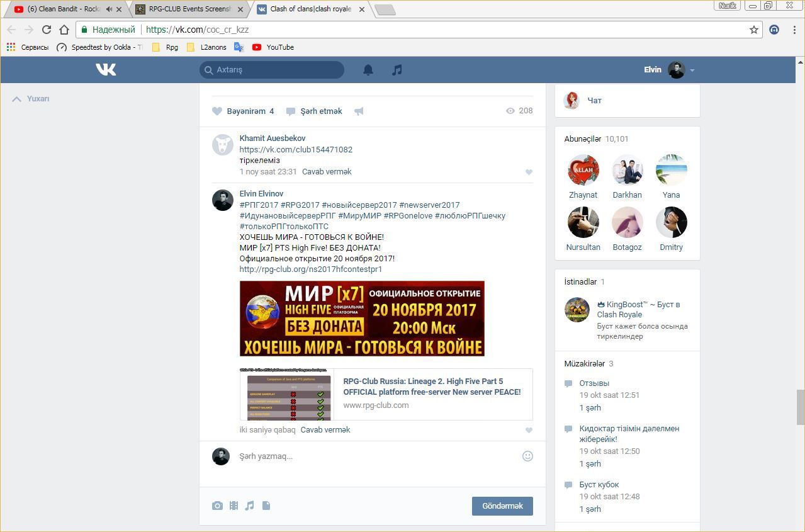Click the extension icon beside the star
805x532 pixels.
[x=775, y=30]
